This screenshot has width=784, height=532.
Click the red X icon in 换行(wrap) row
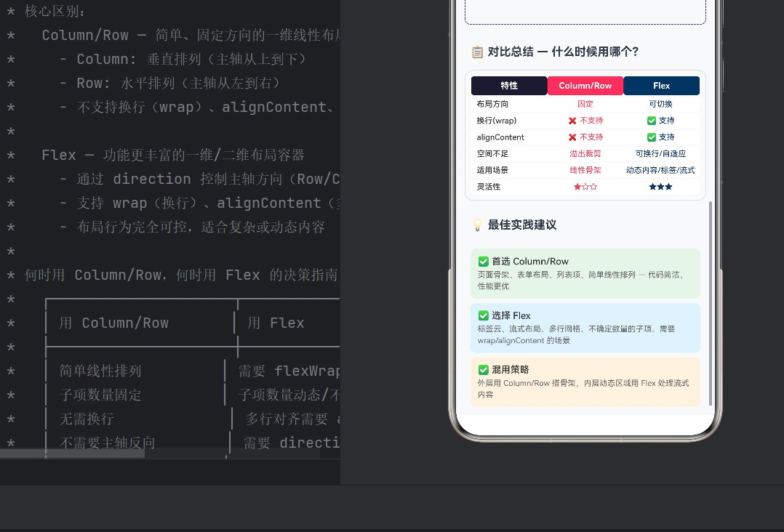572,121
